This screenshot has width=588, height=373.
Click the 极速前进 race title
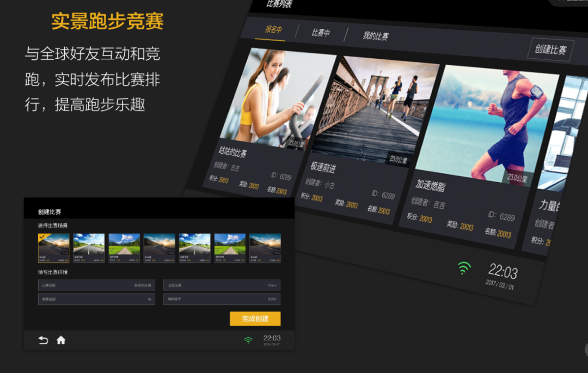(x=323, y=167)
